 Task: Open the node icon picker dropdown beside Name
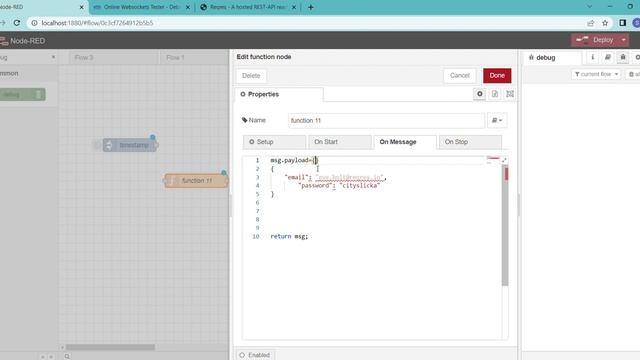pyautogui.click(x=497, y=120)
